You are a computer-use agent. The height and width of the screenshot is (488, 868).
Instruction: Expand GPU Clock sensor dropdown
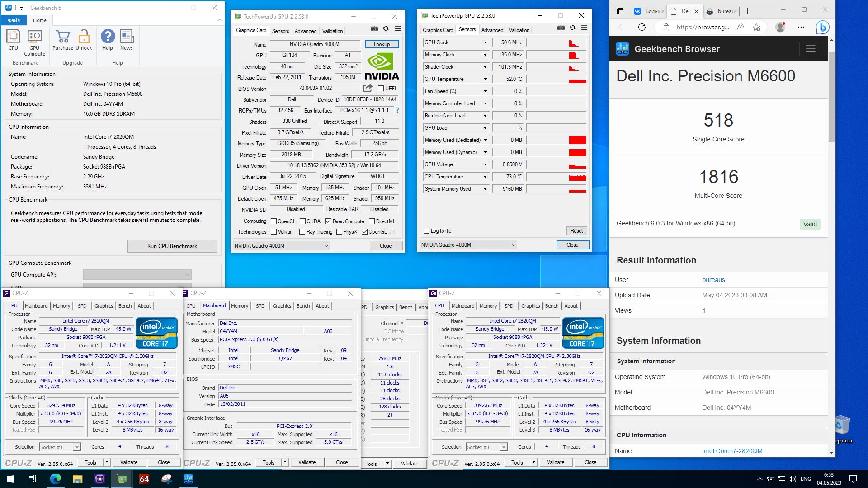[485, 42]
